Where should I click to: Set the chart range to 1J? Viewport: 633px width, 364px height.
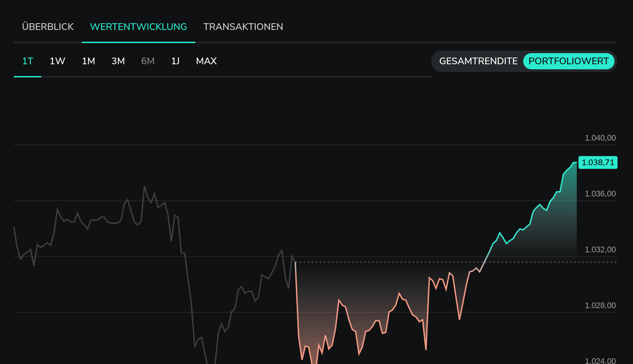coord(175,61)
